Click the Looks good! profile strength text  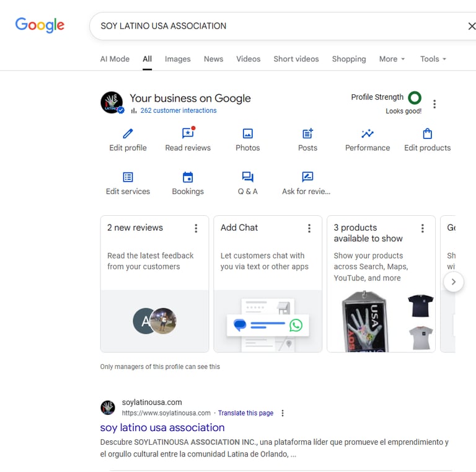403,111
